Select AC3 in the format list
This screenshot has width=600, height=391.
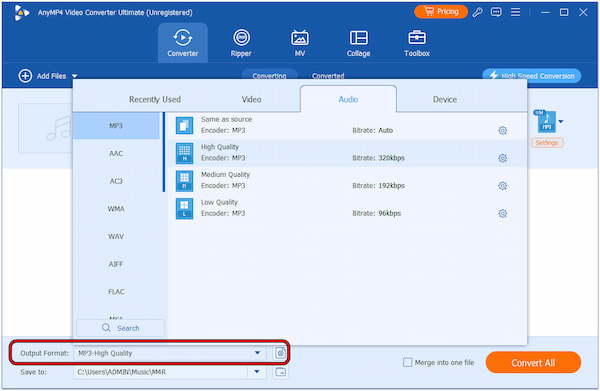point(116,181)
